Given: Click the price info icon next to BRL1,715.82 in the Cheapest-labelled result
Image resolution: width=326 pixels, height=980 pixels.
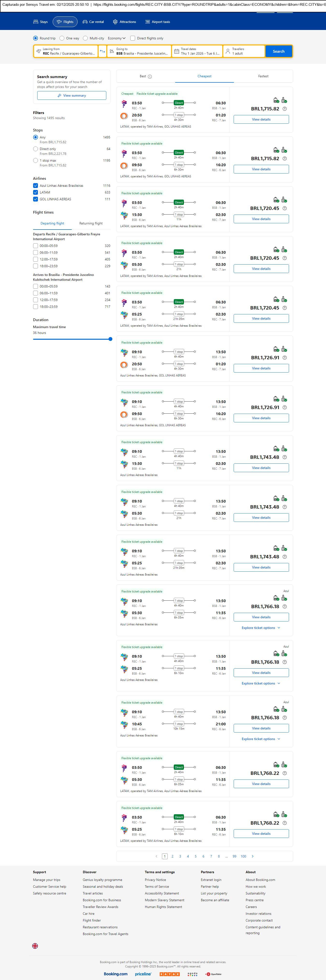Looking at the screenshot, I should tap(284, 109).
